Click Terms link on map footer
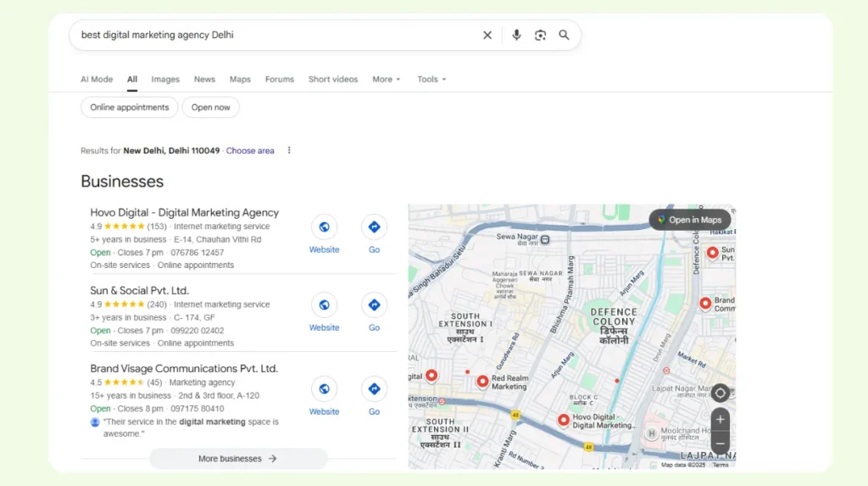 click(721, 465)
